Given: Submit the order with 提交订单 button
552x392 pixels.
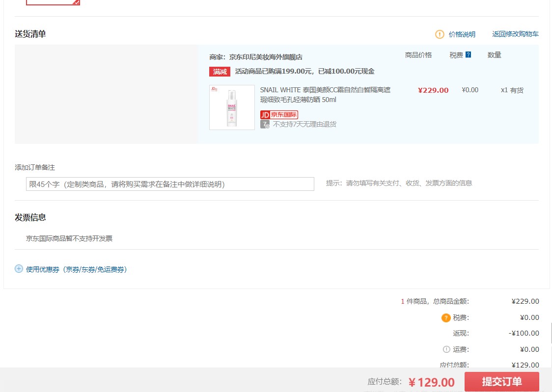Looking at the screenshot, I should (501, 382).
